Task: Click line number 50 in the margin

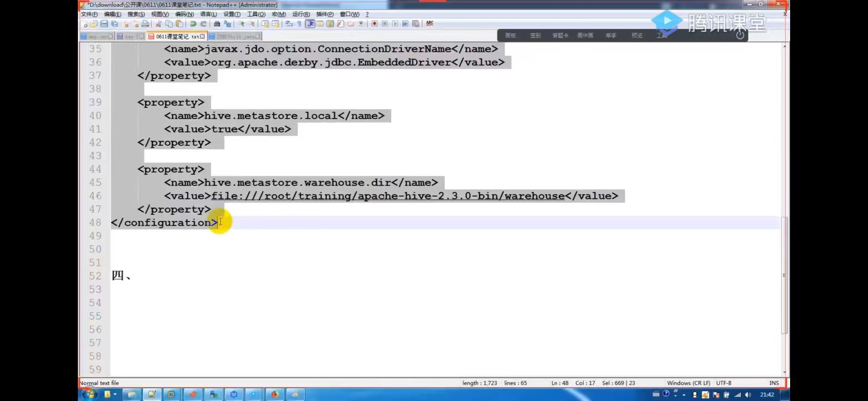Action: coord(95,249)
